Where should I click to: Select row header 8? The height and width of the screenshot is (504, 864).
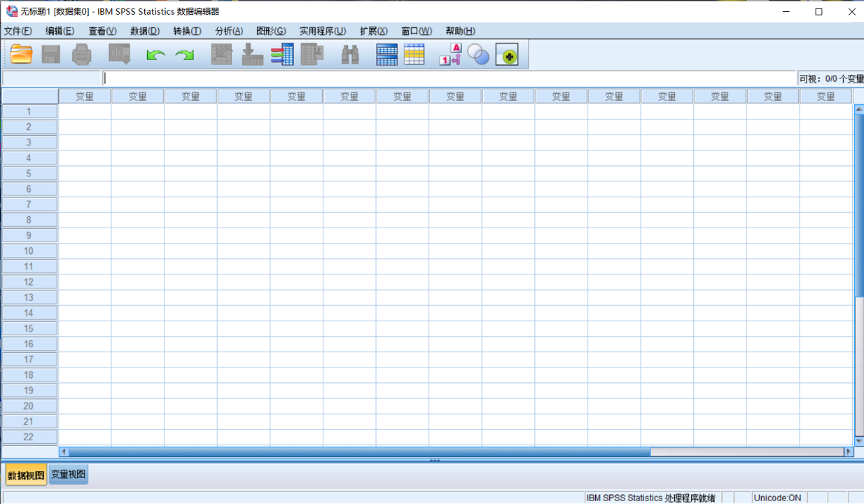pos(29,220)
